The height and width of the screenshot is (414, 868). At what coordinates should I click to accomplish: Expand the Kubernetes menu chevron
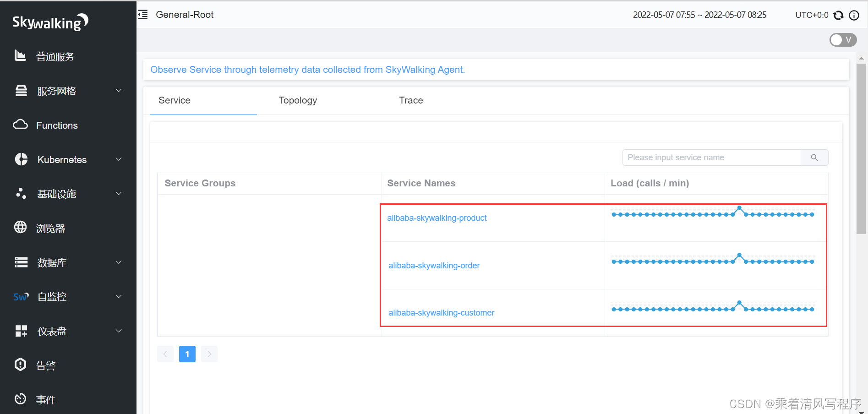119,159
